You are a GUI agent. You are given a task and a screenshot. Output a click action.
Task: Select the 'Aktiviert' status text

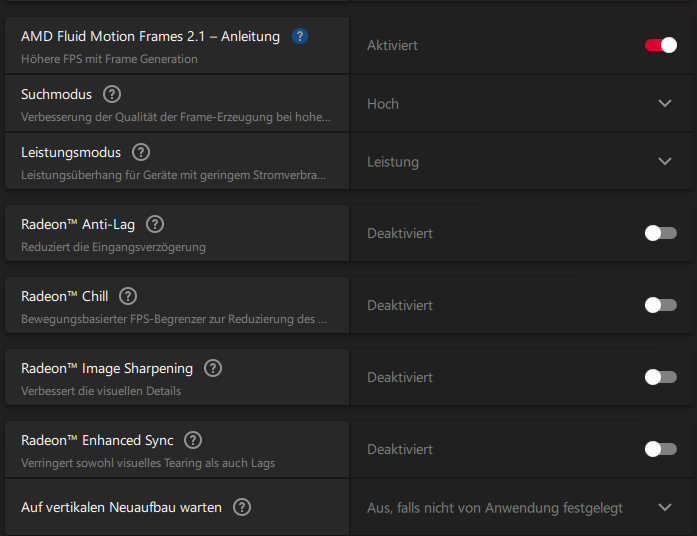click(393, 45)
